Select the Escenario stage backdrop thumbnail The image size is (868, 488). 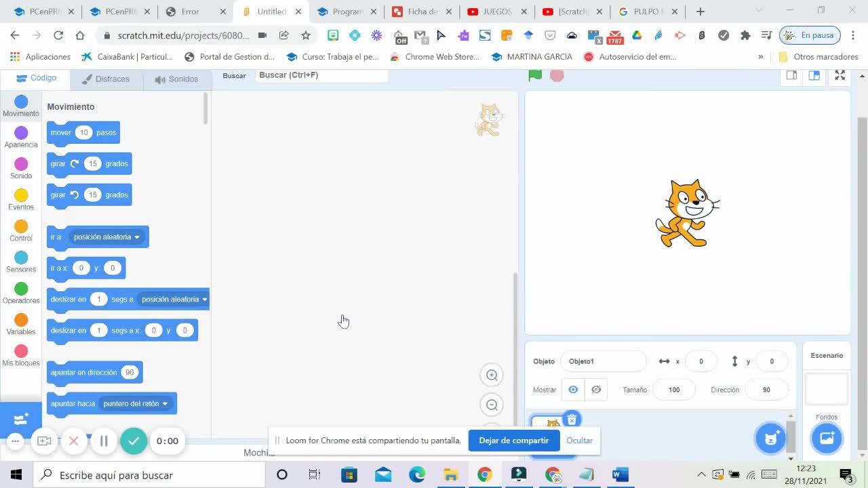pyautogui.click(x=827, y=388)
